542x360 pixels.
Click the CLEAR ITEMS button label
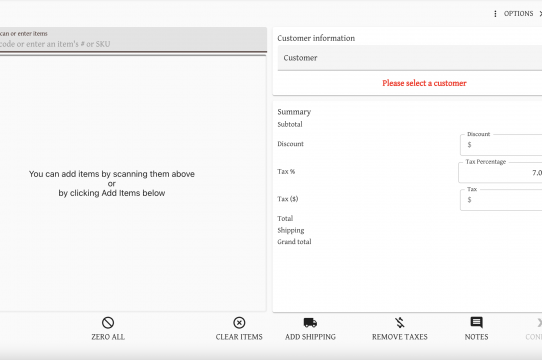pyautogui.click(x=239, y=337)
